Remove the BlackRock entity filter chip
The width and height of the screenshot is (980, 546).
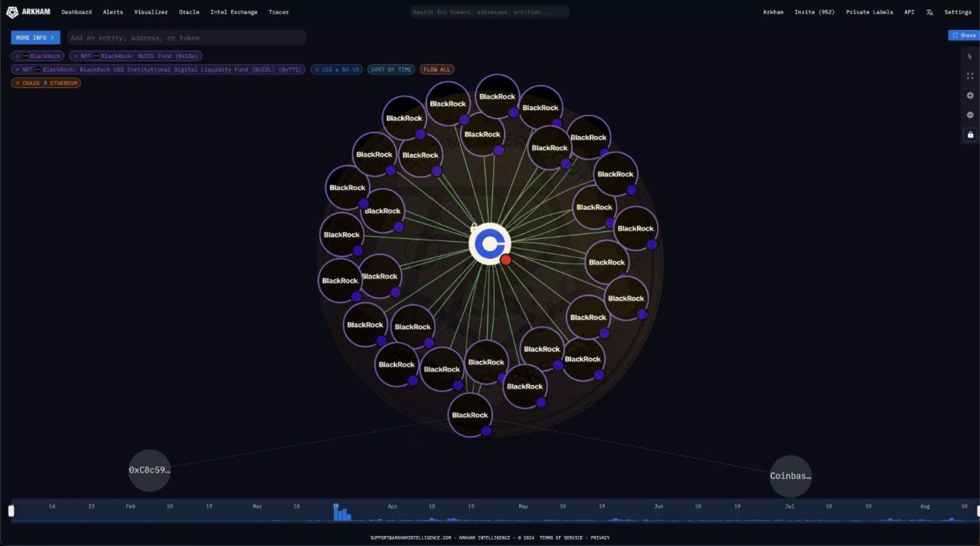pyautogui.click(x=17, y=56)
